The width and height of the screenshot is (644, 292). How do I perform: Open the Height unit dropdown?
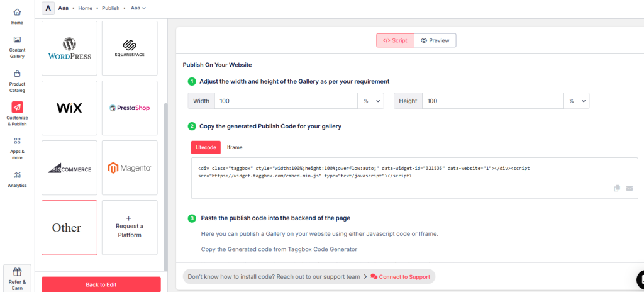(x=577, y=101)
